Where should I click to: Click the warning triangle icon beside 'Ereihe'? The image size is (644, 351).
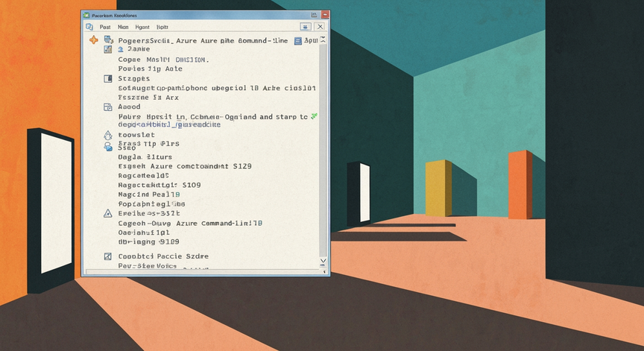(x=107, y=213)
